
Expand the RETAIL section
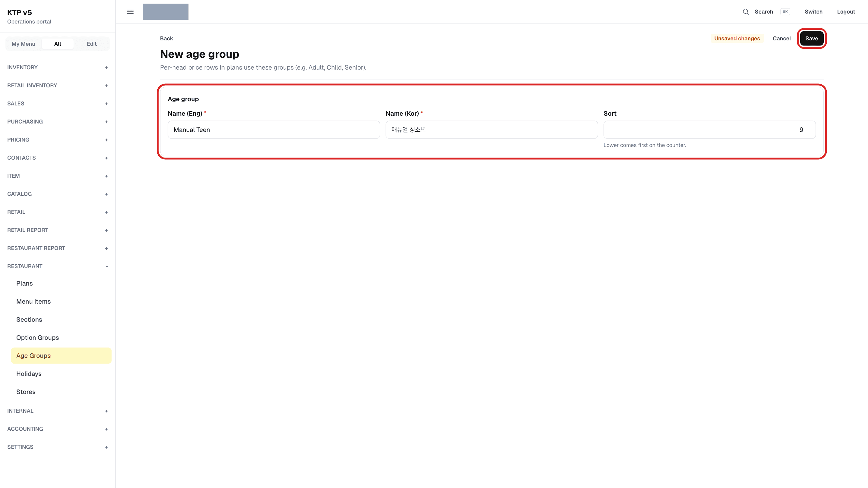pos(58,212)
